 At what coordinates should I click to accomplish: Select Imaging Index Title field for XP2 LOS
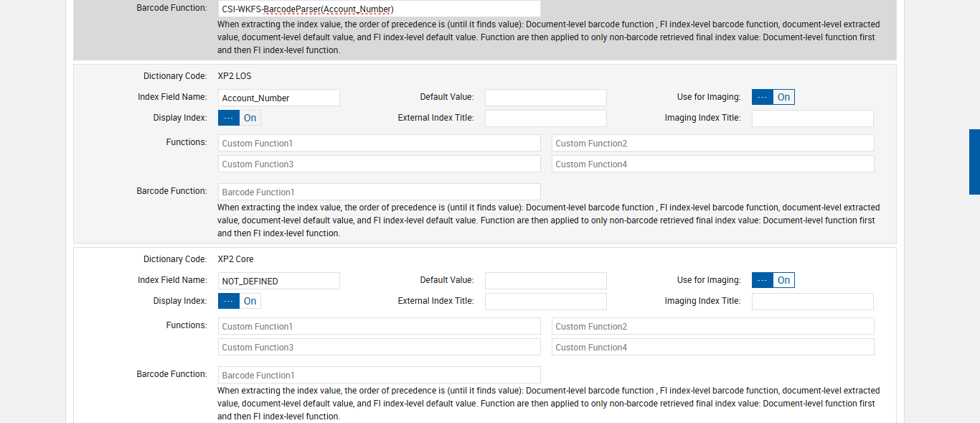tap(812, 118)
